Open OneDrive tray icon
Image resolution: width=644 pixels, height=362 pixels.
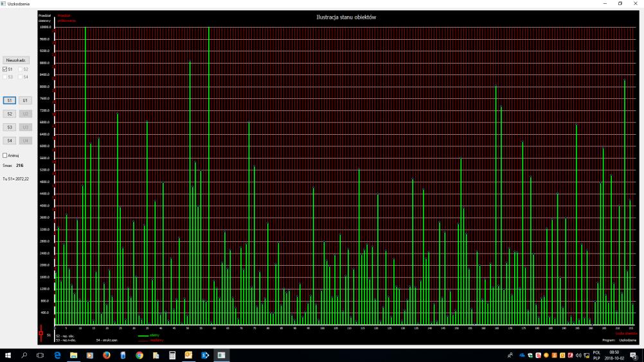pos(523,355)
